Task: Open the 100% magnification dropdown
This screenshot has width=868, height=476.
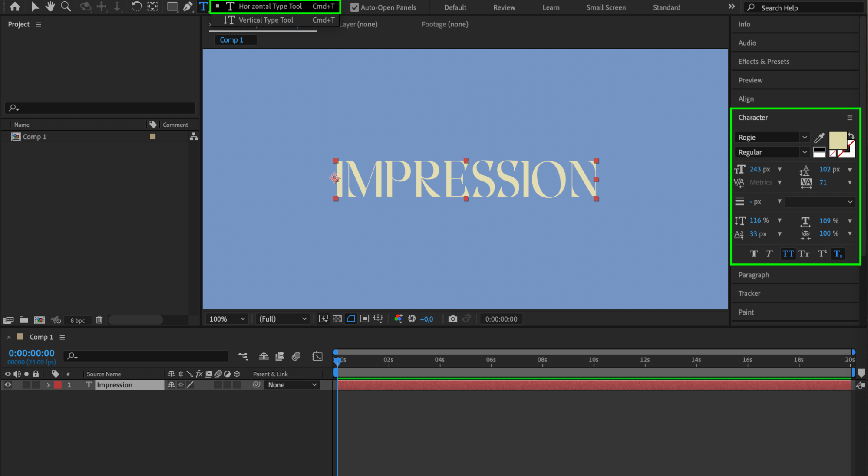Action: click(228, 319)
